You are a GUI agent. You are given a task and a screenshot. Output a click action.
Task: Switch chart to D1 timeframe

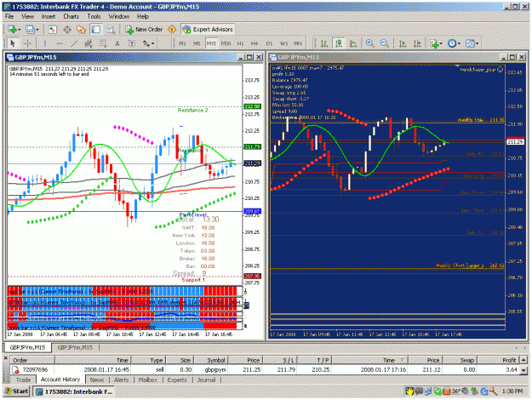coord(269,43)
